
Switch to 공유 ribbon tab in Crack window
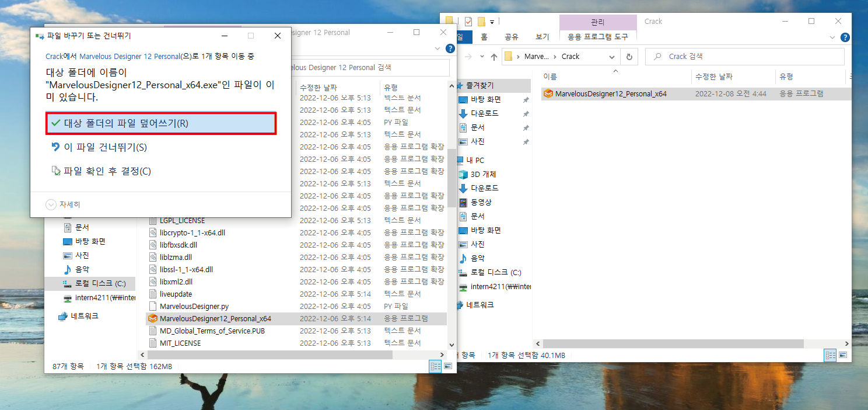(511, 37)
